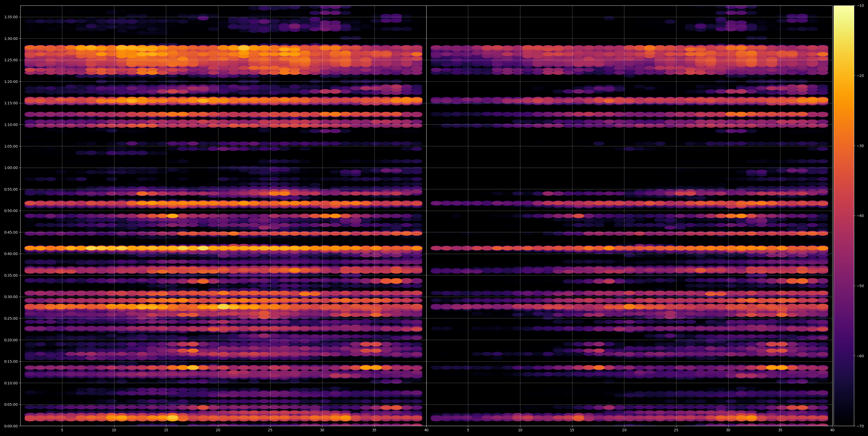Screen dimensions: 868x436
Task: Click the 1:25:00 y-axis time label
Action: click(x=11, y=60)
